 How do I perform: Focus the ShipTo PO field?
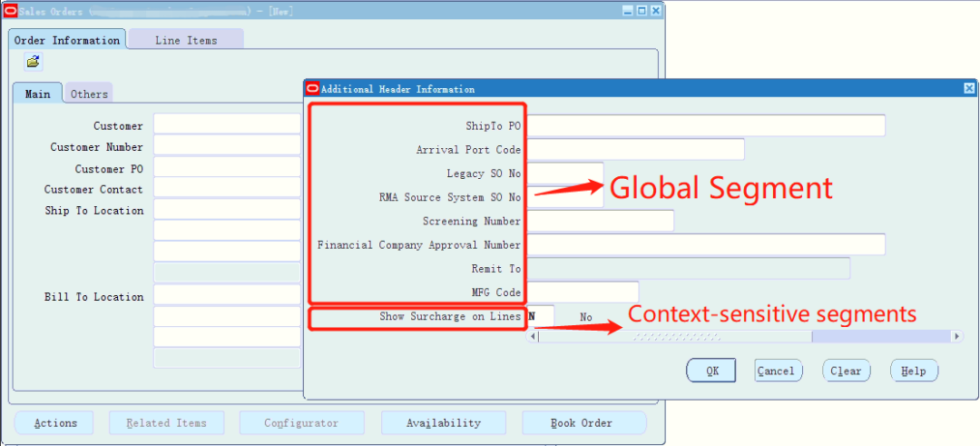pyautogui.click(x=706, y=125)
